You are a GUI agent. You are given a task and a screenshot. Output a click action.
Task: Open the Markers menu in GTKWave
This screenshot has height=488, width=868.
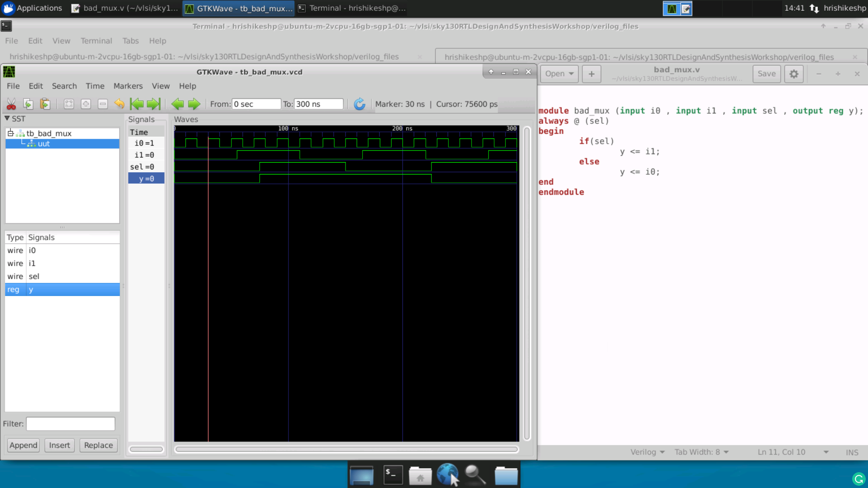(x=127, y=85)
